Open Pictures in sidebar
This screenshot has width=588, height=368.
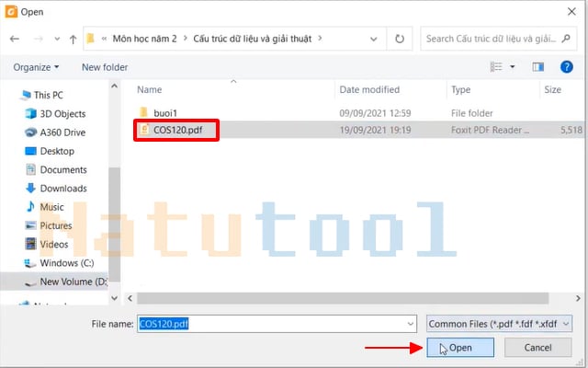55,225
